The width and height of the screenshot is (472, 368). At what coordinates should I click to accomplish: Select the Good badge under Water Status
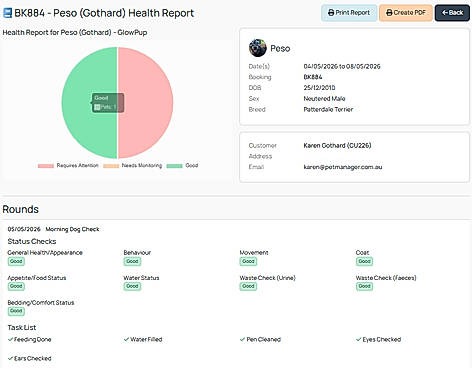point(132,286)
